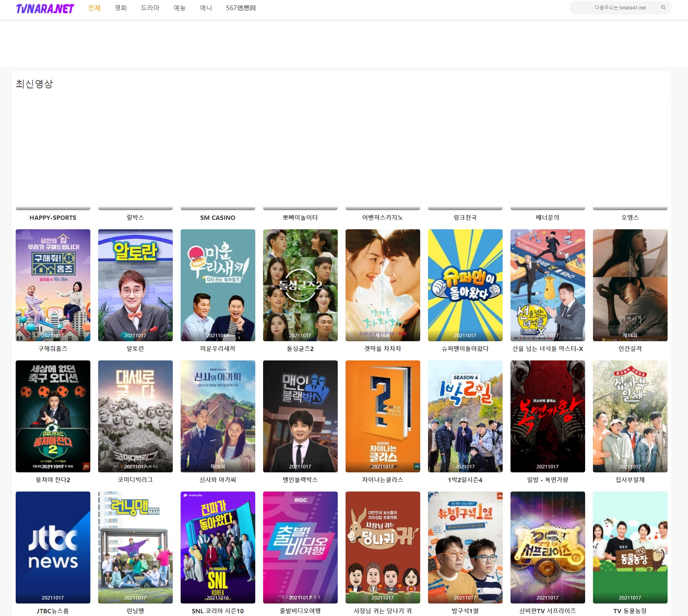Click the 1박2일시즌4 title text
This screenshot has height=616, width=688.
tap(465, 480)
